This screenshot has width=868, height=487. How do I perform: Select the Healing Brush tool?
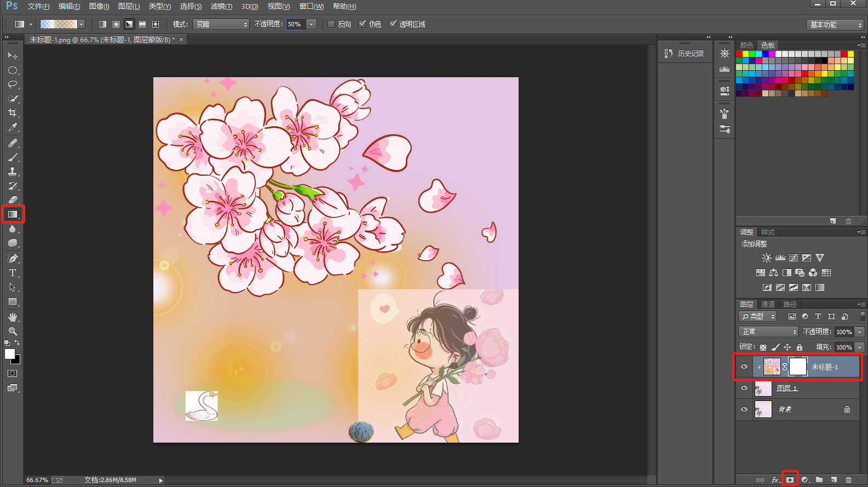13,143
